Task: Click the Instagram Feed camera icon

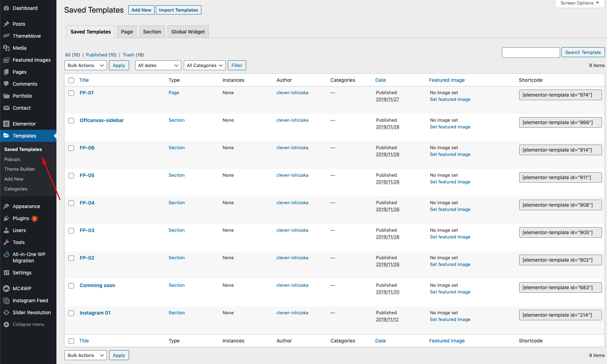Action: tap(6, 301)
